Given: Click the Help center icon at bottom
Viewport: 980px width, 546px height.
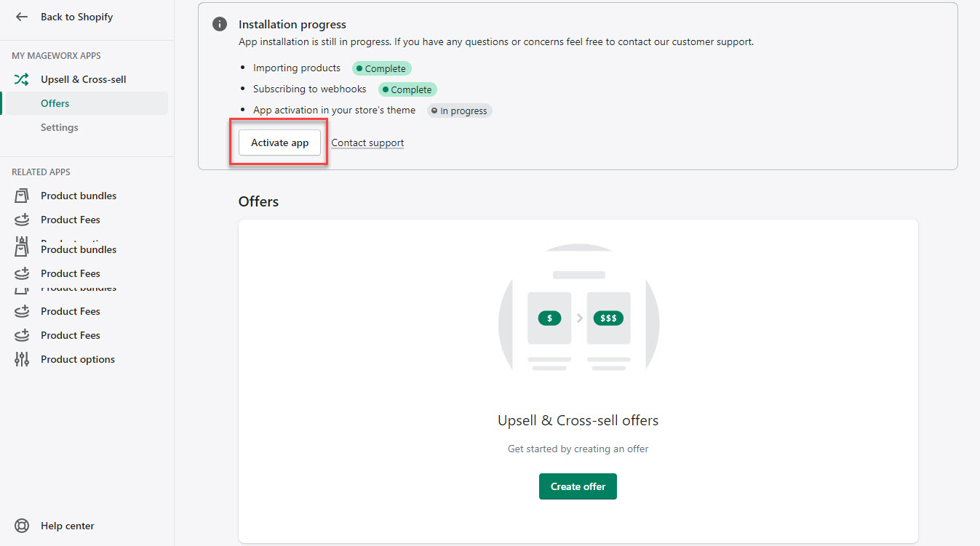Looking at the screenshot, I should click(x=21, y=526).
